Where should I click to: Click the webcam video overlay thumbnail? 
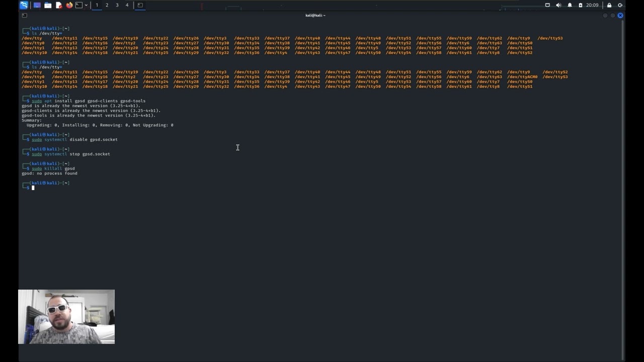[x=66, y=317]
